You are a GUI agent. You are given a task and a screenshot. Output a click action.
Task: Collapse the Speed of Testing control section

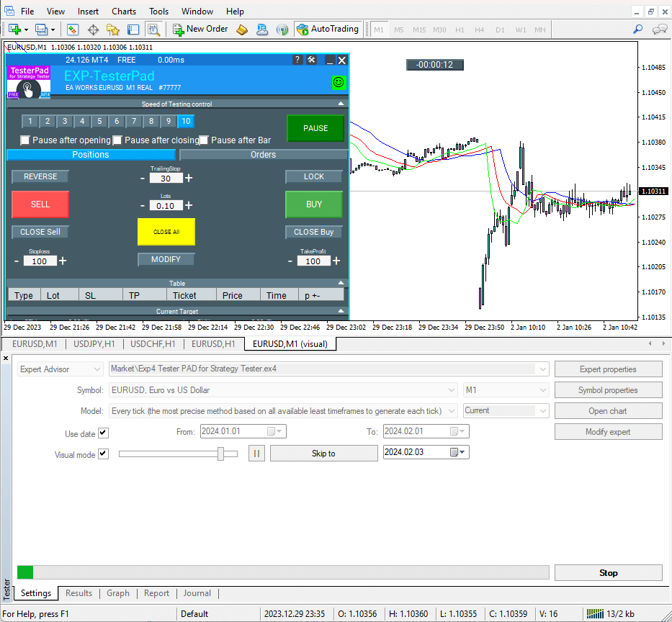pos(341,104)
